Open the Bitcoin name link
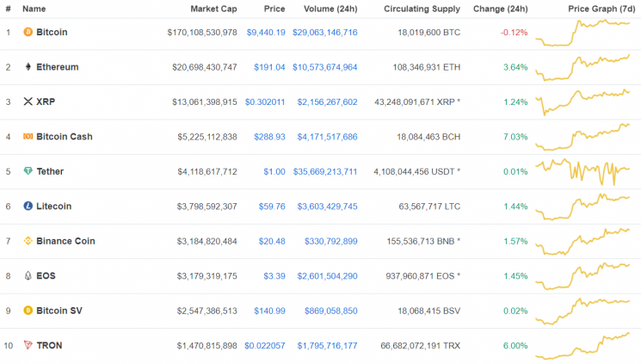 pyautogui.click(x=52, y=32)
